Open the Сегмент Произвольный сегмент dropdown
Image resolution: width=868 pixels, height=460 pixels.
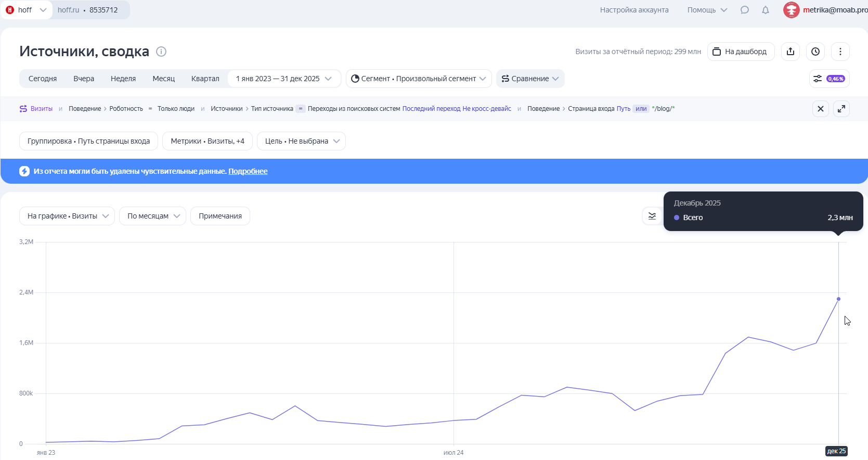(x=419, y=79)
